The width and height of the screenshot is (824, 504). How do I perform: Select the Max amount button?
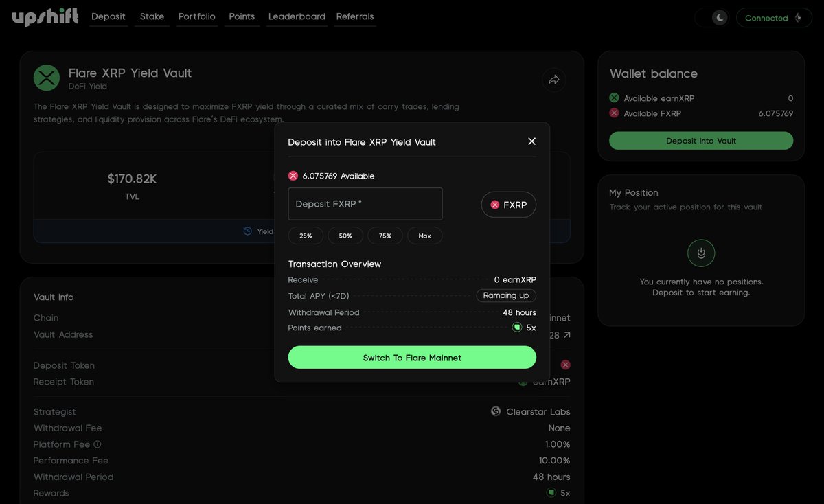pyautogui.click(x=425, y=236)
